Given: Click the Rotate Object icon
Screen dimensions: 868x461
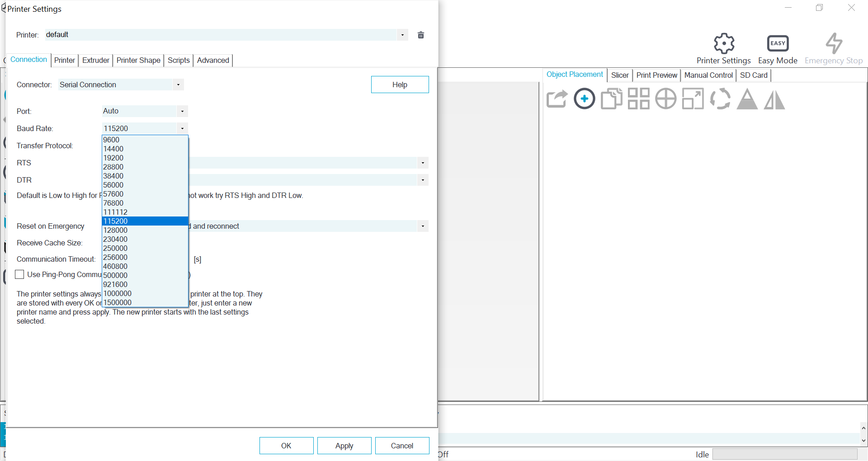Looking at the screenshot, I should point(720,99).
